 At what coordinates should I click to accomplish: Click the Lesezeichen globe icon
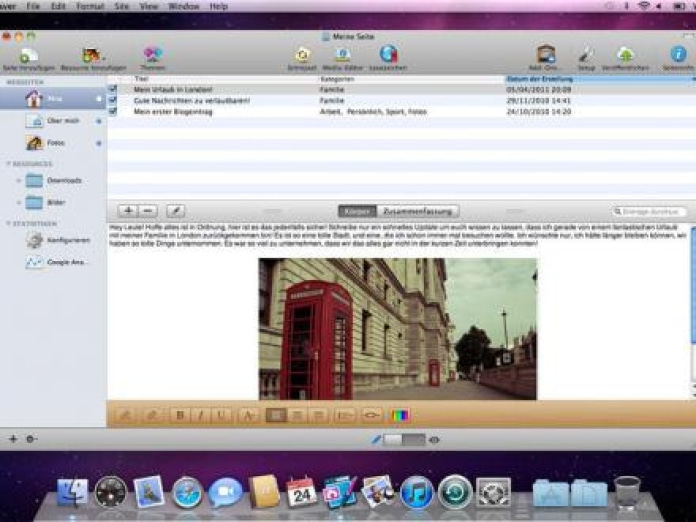click(x=388, y=54)
